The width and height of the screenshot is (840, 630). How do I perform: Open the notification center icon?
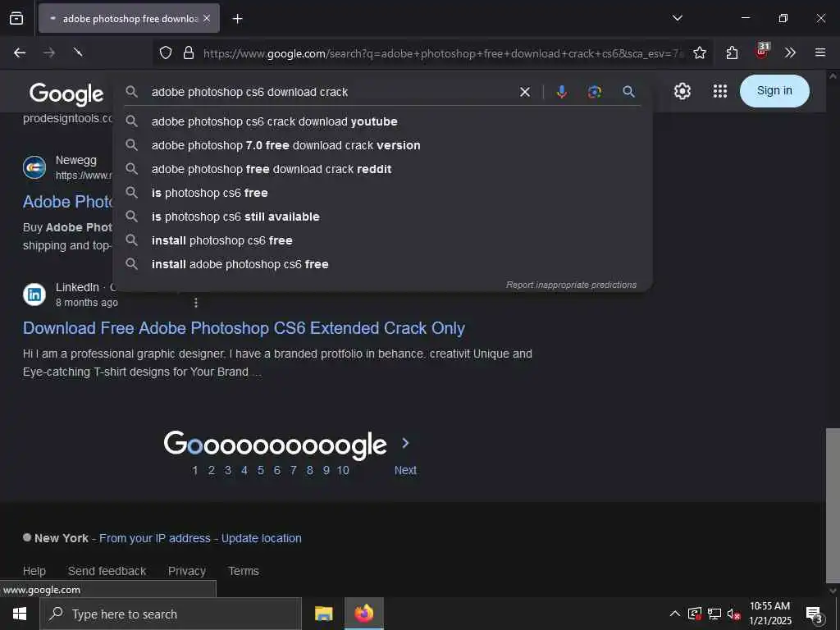click(x=815, y=614)
